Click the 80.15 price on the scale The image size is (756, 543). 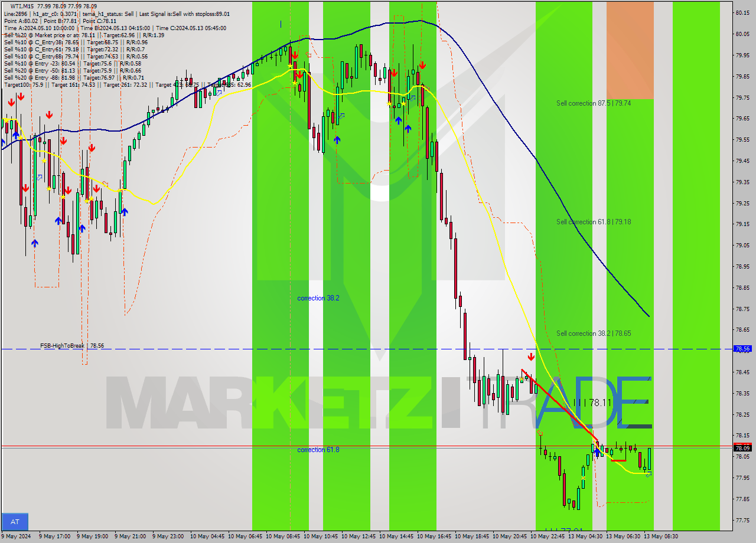click(742, 12)
